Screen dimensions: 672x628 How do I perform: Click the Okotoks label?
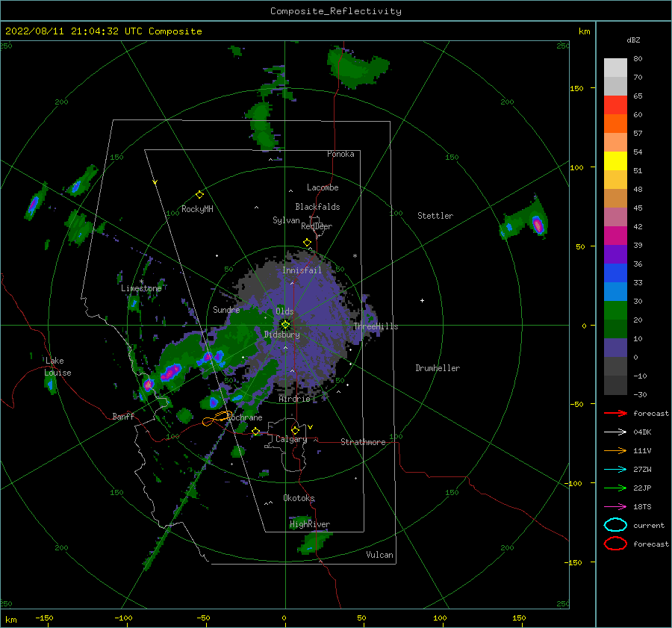299,498
